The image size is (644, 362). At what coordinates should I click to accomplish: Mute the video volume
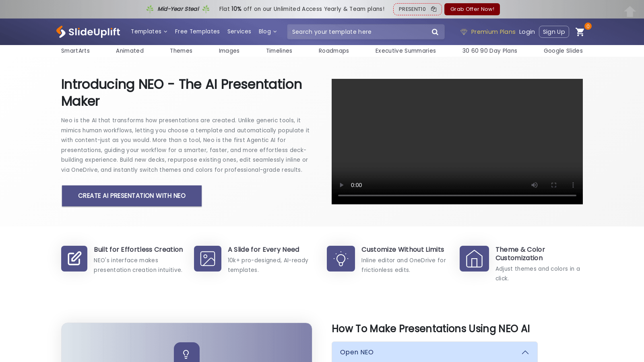534,185
